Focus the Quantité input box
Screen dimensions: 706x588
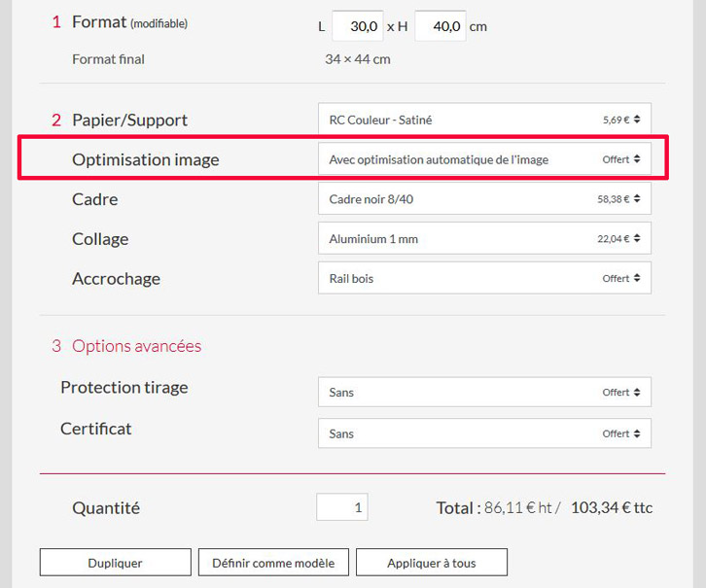342,507
